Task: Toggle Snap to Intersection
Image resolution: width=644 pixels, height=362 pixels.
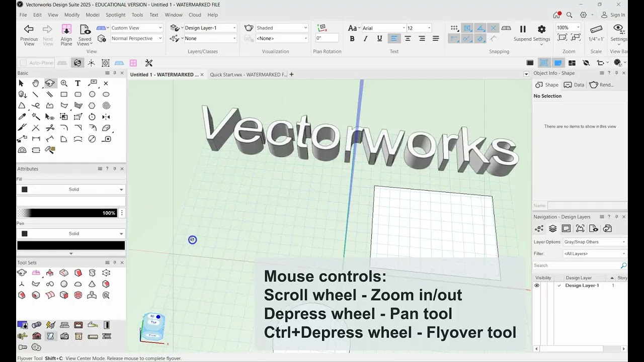Action: click(x=493, y=28)
